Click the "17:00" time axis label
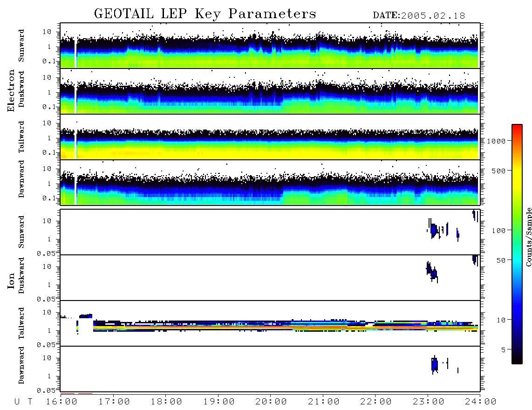 pos(114,402)
